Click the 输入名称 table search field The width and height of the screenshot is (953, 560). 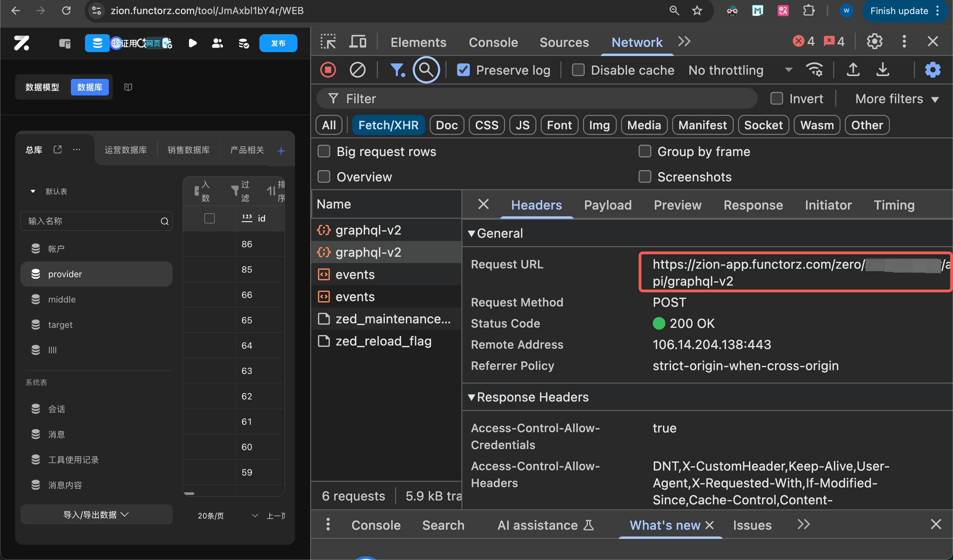pyautogui.click(x=91, y=221)
